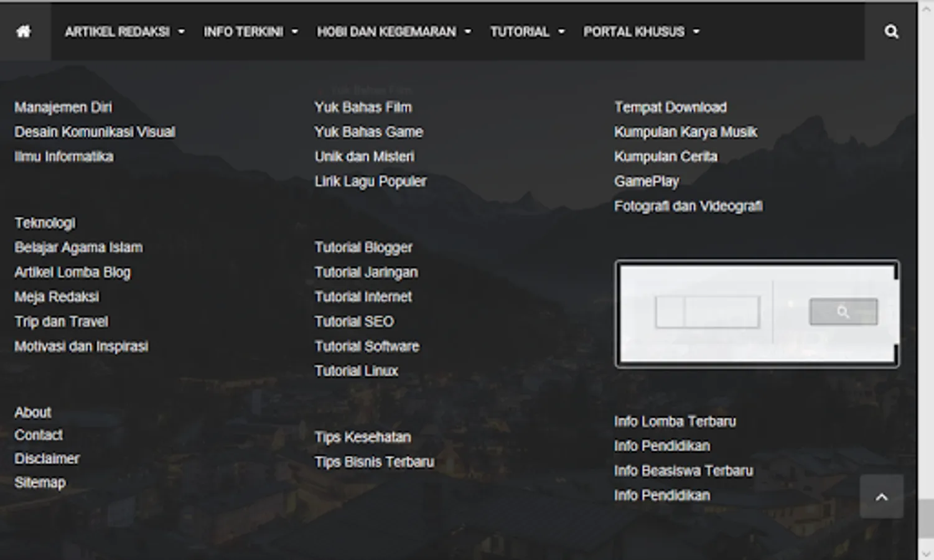Open the ARTIKEL REDAKSI menu
The width and height of the screenshot is (934, 560).
click(118, 32)
